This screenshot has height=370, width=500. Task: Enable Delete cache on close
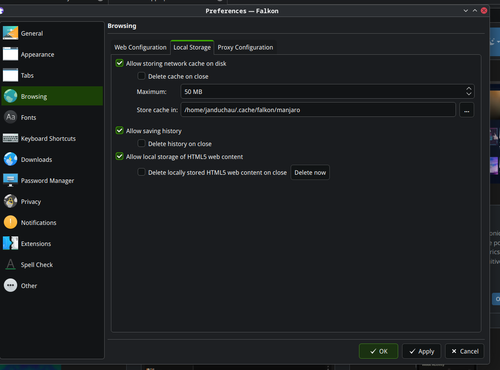(x=141, y=76)
